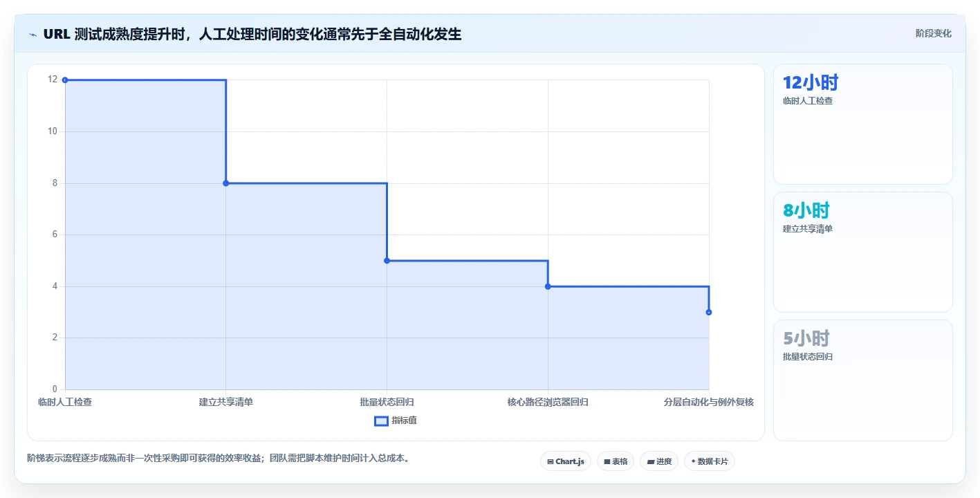Select the 表格 tag chip
980x498 pixels.
pos(616,461)
